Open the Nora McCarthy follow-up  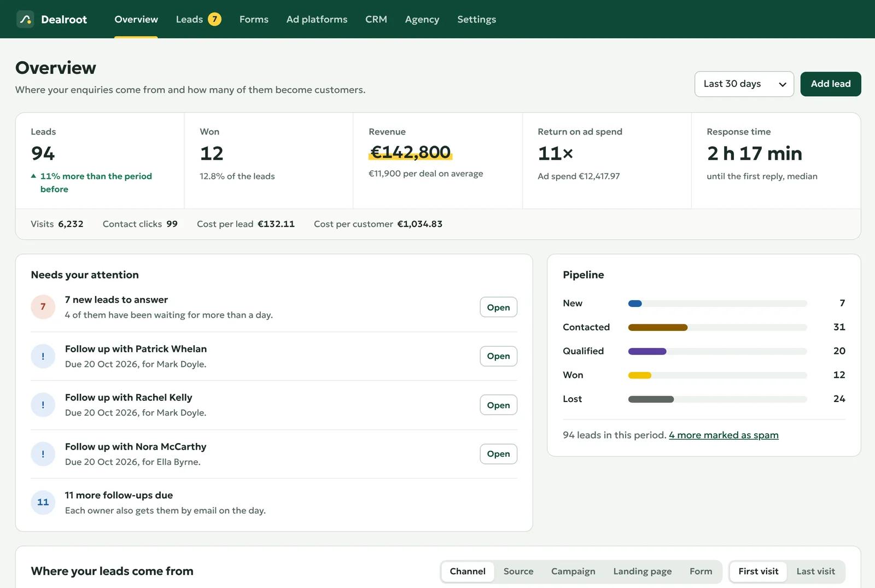pyautogui.click(x=498, y=454)
